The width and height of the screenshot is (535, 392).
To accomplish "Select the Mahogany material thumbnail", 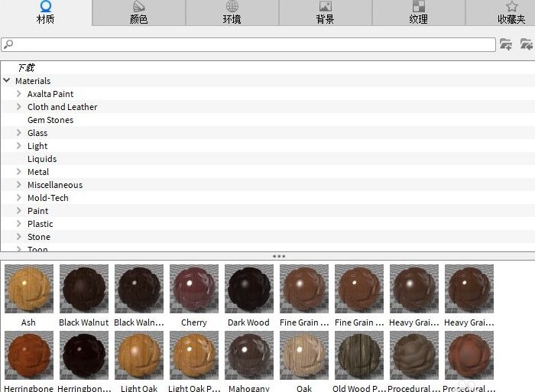I will [x=249, y=355].
